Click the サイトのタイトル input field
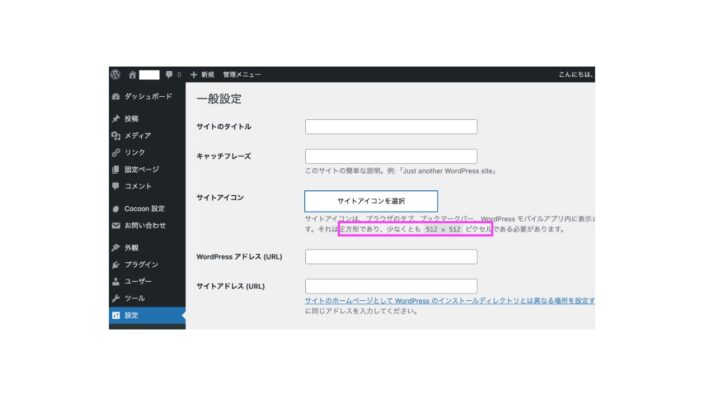This screenshot has width=704, height=396. [391, 127]
